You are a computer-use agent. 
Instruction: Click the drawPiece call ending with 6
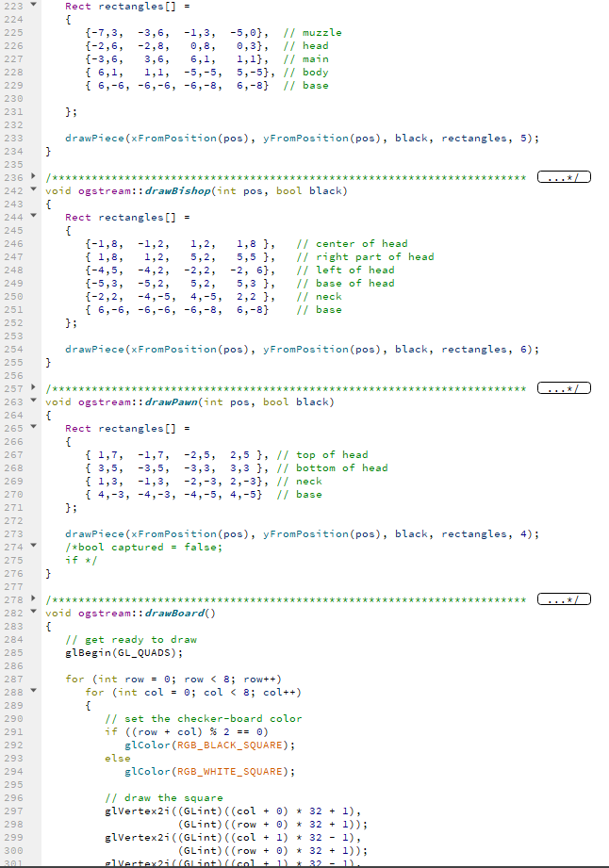tap(302, 350)
